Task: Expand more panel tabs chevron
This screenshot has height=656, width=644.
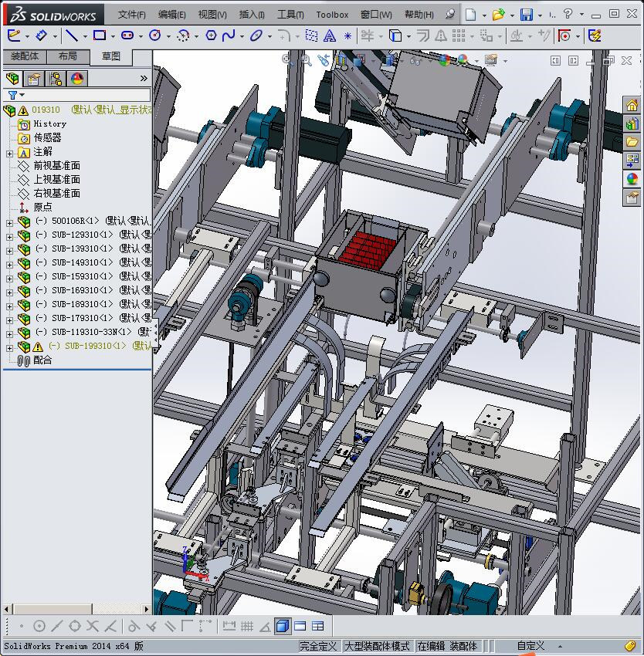Action: click(x=144, y=78)
